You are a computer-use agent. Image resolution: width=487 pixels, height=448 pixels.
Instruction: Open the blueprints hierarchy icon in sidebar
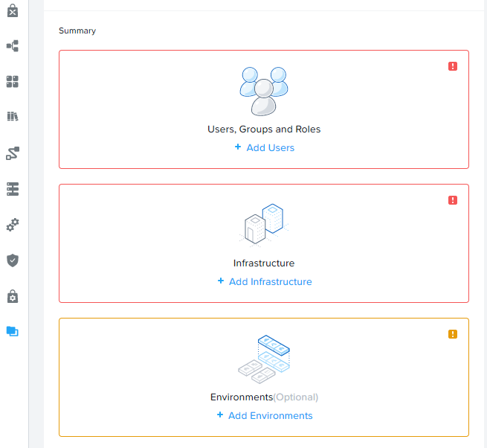point(13,46)
